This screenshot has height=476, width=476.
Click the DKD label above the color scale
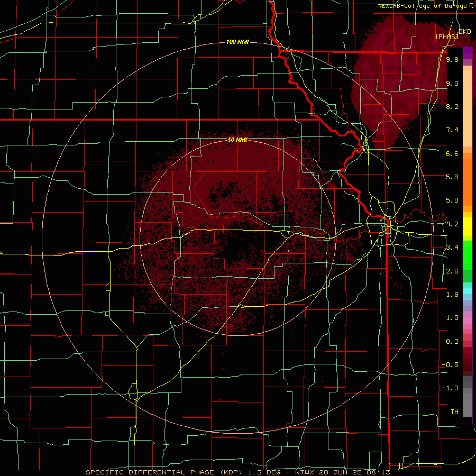coord(465,32)
